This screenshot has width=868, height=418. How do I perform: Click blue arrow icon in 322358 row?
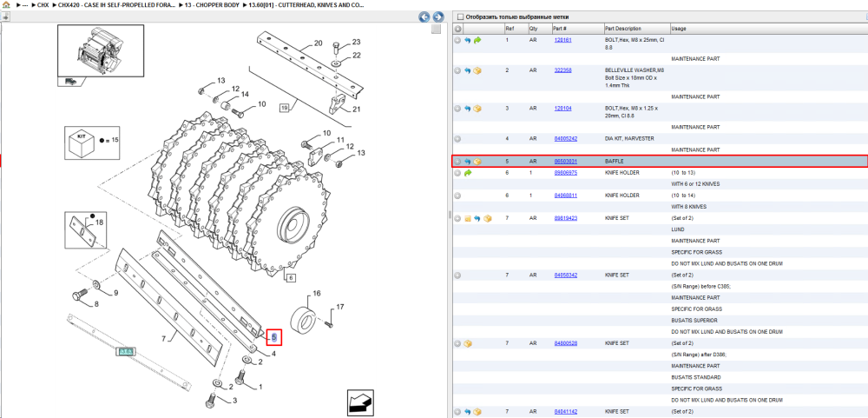[x=467, y=70]
